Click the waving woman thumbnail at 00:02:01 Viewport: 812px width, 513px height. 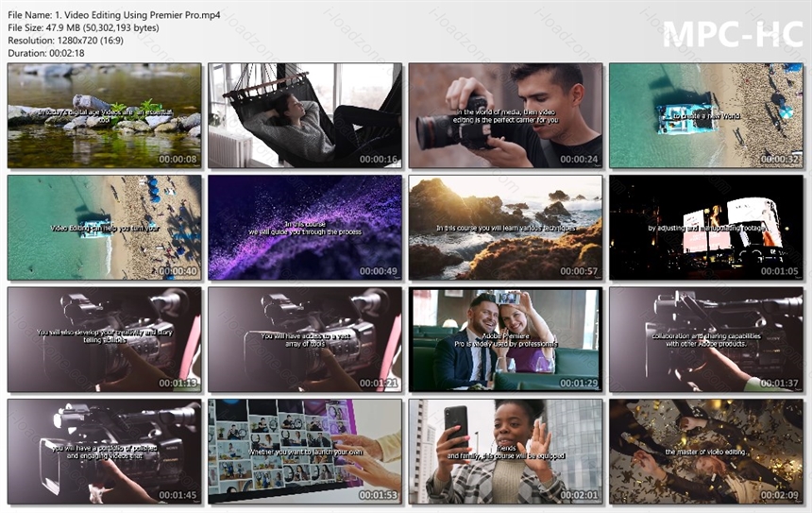505,452
